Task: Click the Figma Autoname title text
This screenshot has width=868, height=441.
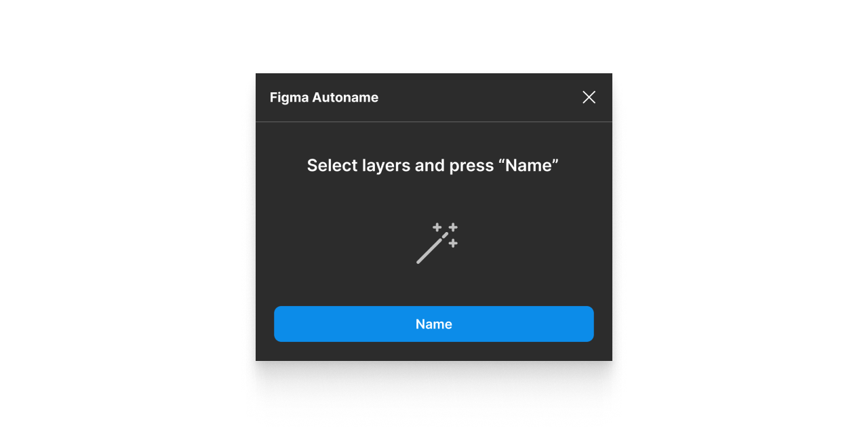Action: [324, 97]
